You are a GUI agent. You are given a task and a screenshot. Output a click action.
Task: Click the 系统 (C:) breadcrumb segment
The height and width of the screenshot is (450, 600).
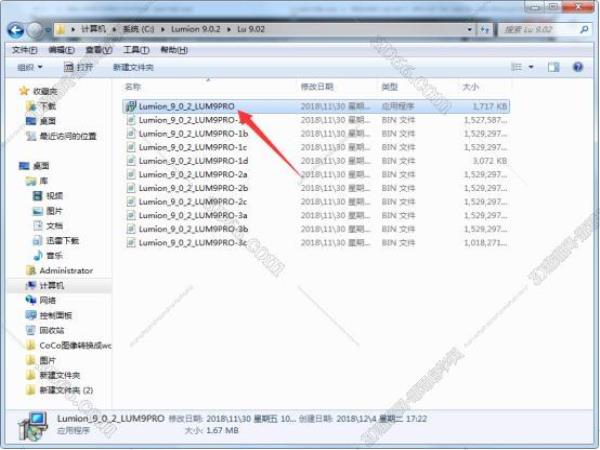138,29
